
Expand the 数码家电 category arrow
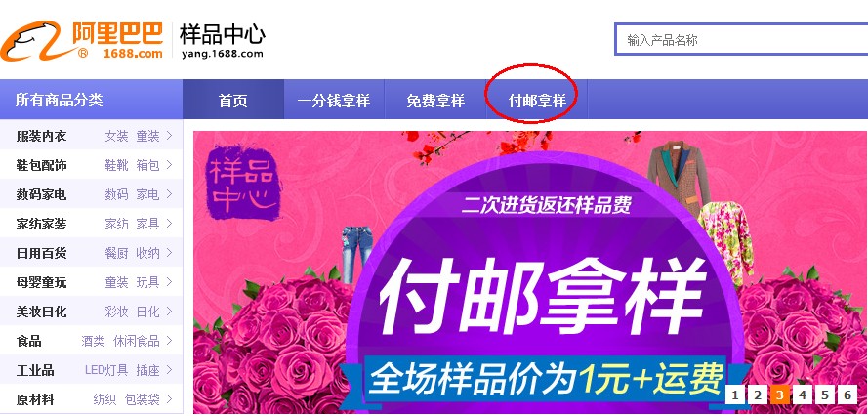pyautogui.click(x=169, y=194)
